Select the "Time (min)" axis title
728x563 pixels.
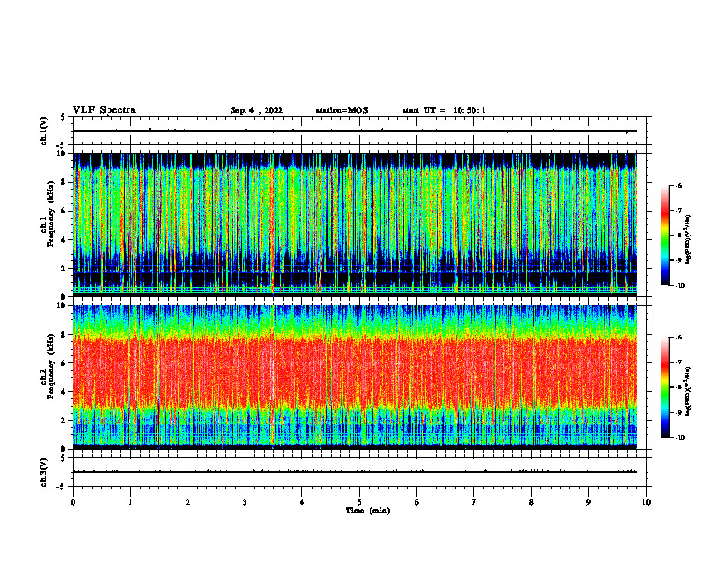coord(368,511)
